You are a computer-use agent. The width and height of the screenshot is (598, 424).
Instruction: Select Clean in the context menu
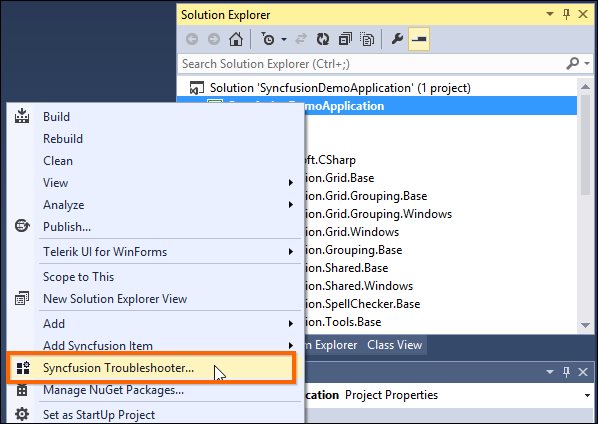coord(58,161)
